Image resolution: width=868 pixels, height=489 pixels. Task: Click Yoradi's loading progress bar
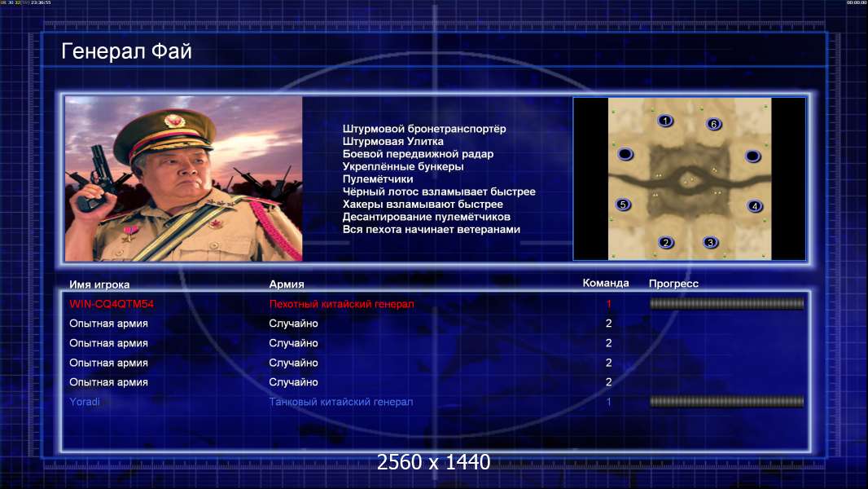click(726, 402)
